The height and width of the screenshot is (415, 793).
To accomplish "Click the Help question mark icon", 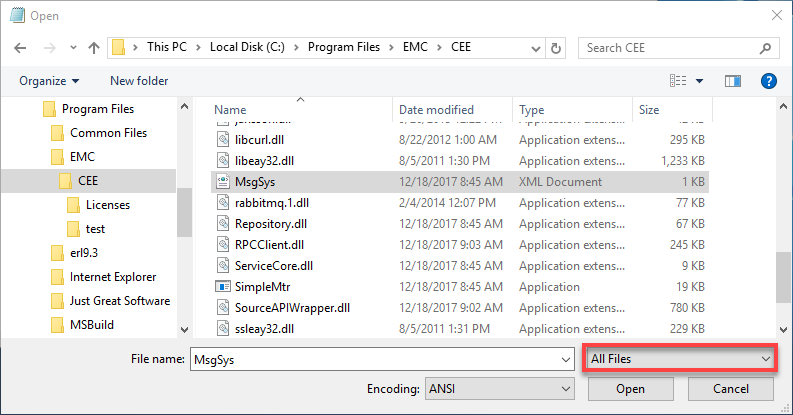I will coord(769,81).
